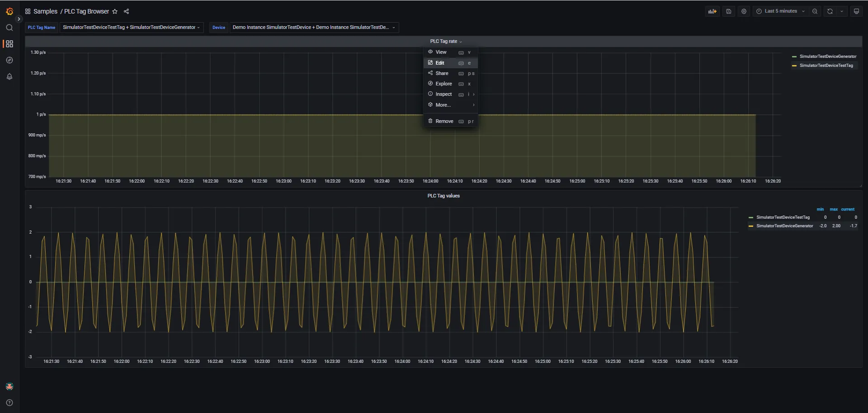Select Share in panel menu
The image size is (868, 413).
point(450,73)
